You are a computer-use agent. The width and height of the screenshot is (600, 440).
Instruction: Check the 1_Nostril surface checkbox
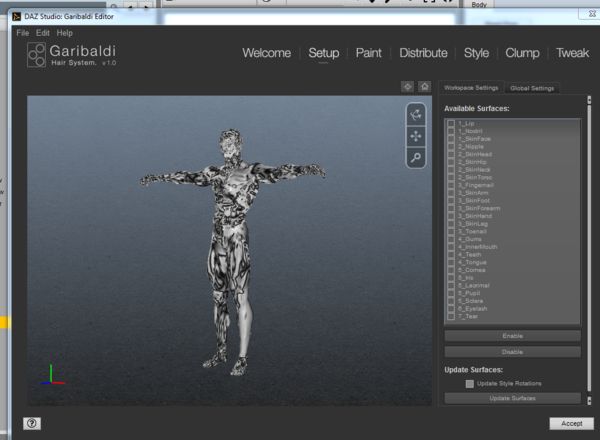click(x=451, y=131)
